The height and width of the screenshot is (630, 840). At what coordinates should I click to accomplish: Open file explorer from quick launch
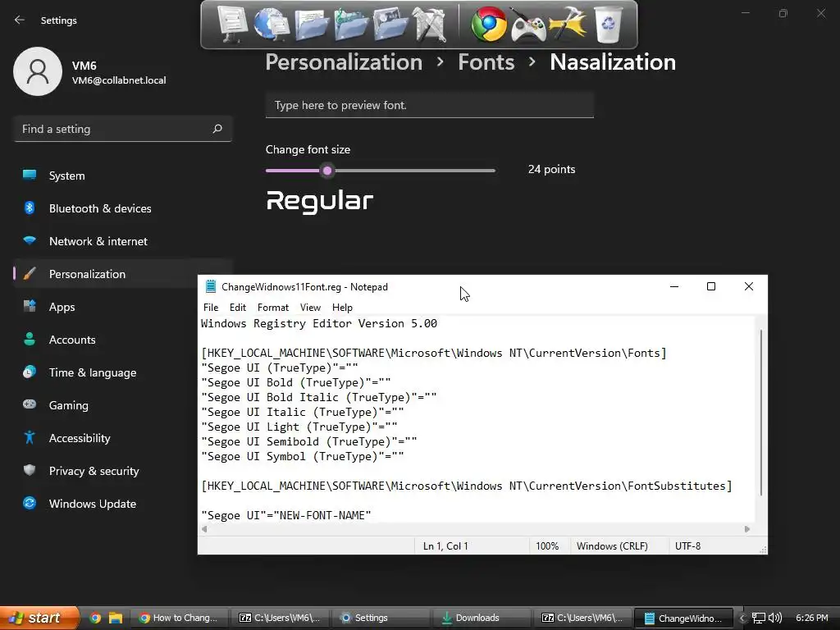[x=116, y=618]
